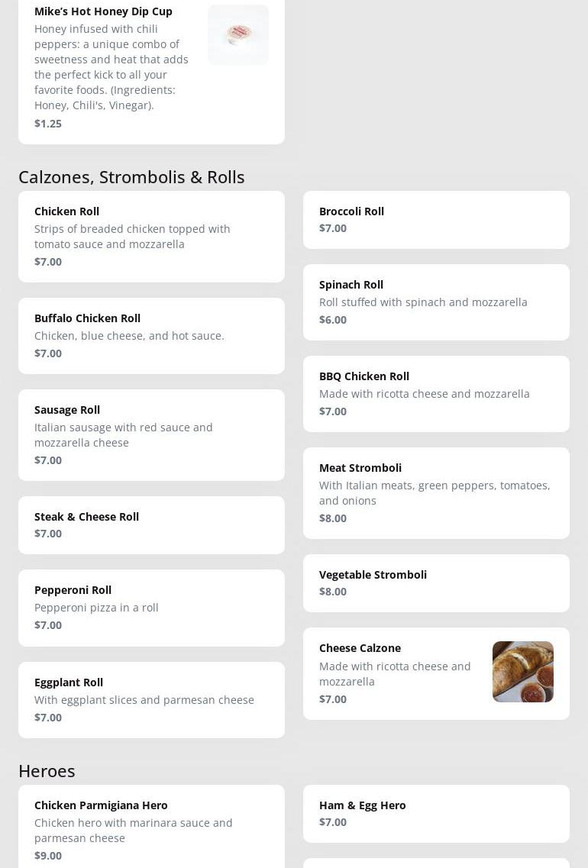Click the Mike's Hot Honey Dip Cup photo

[238, 35]
